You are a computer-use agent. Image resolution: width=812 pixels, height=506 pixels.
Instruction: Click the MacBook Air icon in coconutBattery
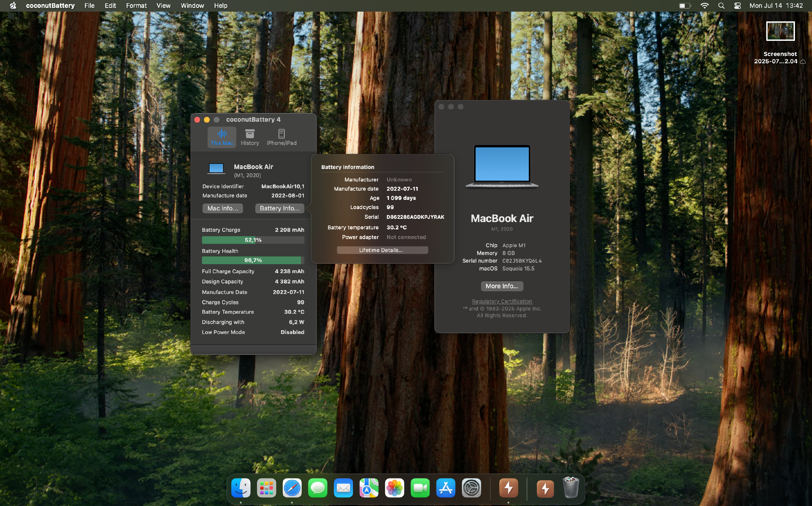(x=216, y=168)
